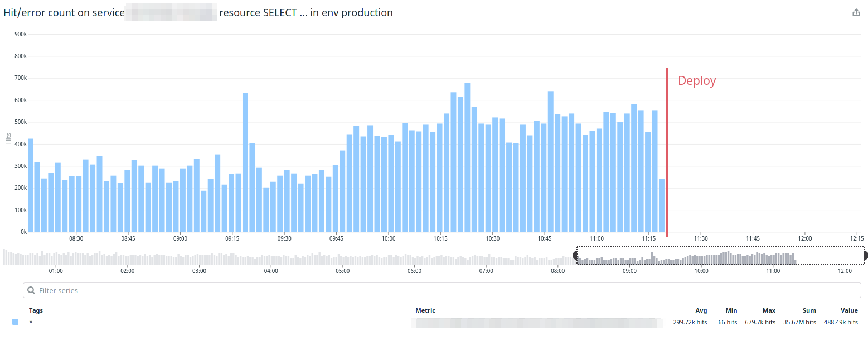
Task: Sort legend by Avg column
Action: coord(701,310)
